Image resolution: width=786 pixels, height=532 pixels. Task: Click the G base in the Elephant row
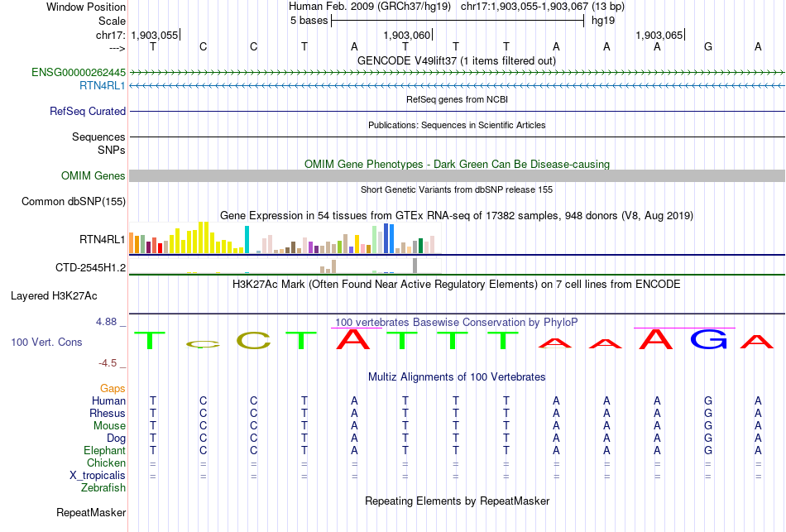point(707,451)
